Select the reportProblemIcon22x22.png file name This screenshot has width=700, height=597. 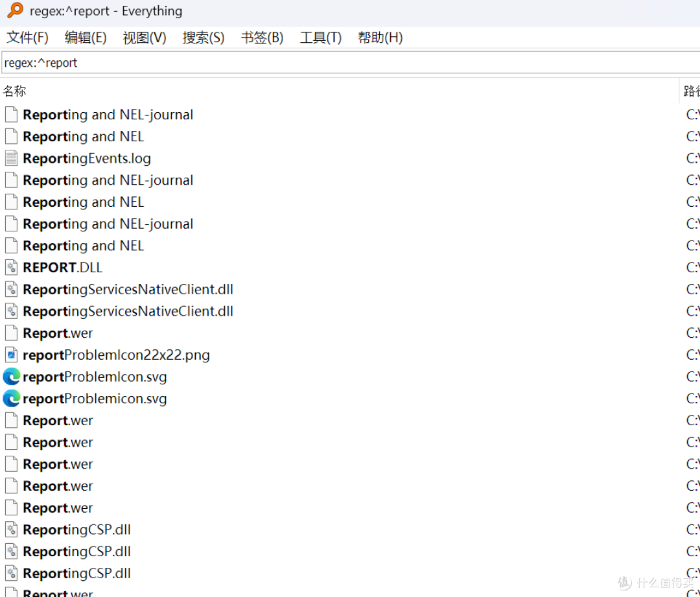116,355
